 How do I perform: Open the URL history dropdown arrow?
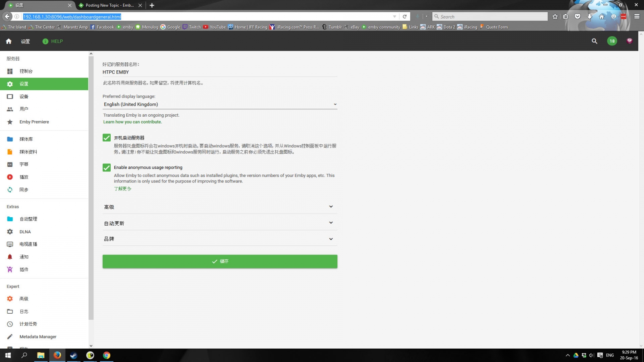pyautogui.click(x=395, y=16)
